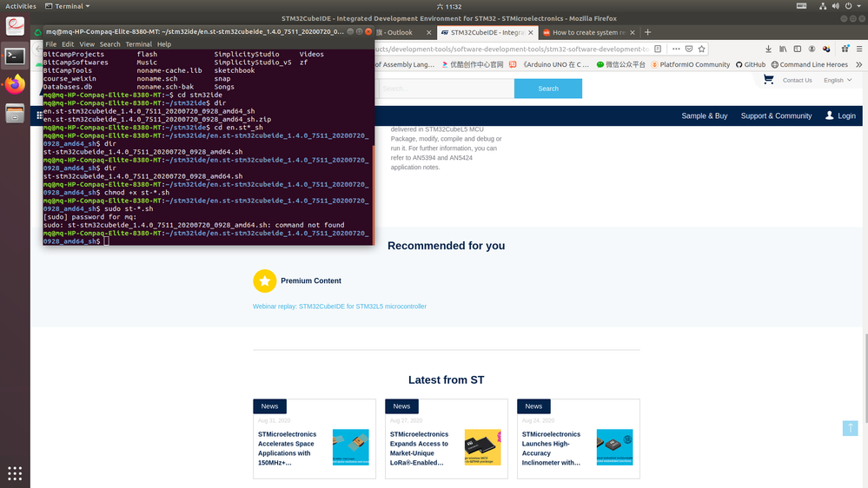Open Firefox account icon
This screenshot has width=868, height=488.
pyautogui.click(x=812, y=49)
